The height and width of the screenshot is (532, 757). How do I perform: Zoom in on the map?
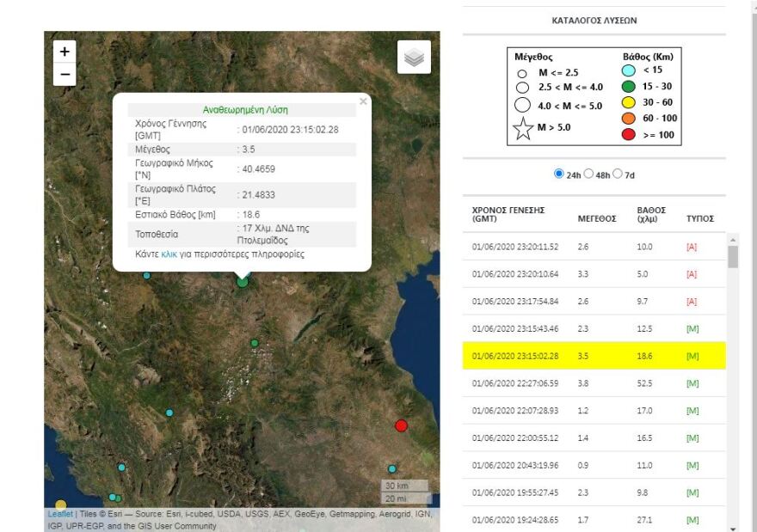(65, 52)
